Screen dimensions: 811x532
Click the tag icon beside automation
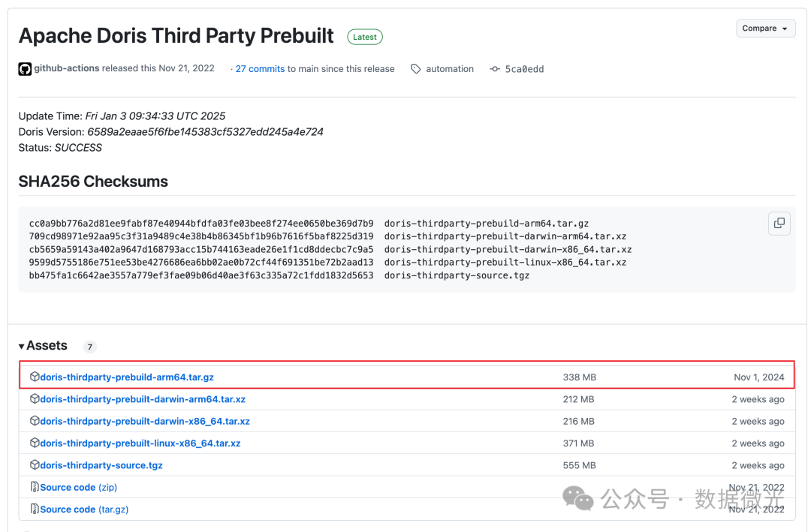(416, 69)
